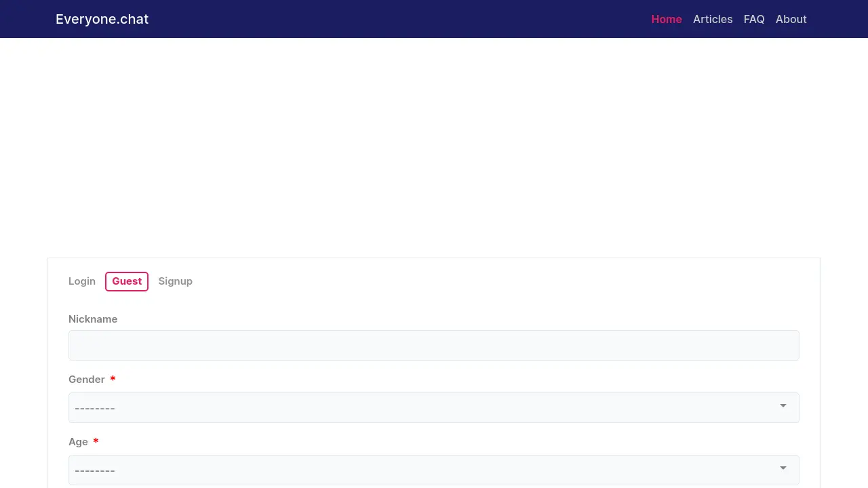This screenshot has height=488, width=868.
Task: Click the Age dropdown arrow icon
Action: coord(783,468)
